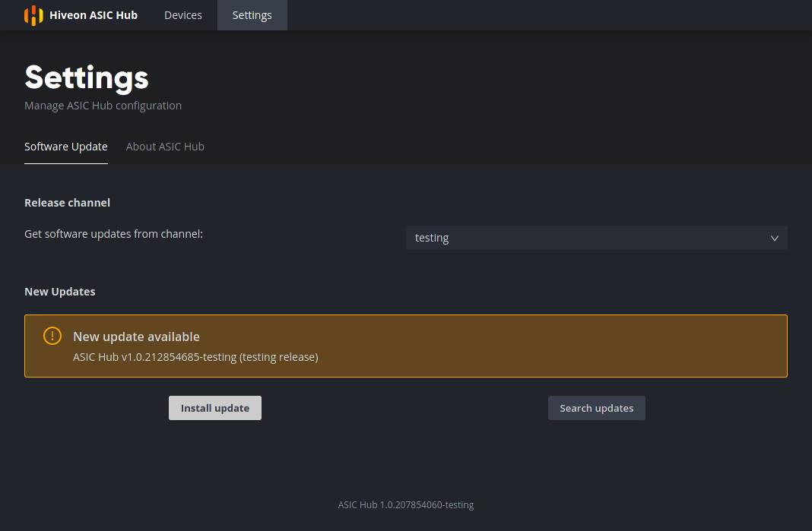Image resolution: width=812 pixels, height=531 pixels.
Task: Click Search updates to check for releases
Action: click(x=596, y=408)
